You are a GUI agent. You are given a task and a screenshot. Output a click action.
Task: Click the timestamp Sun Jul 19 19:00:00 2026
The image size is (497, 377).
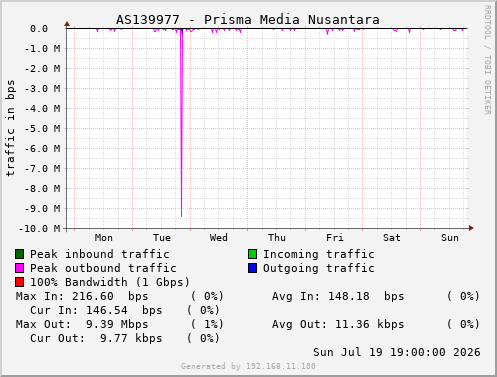(x=397, y=352)
